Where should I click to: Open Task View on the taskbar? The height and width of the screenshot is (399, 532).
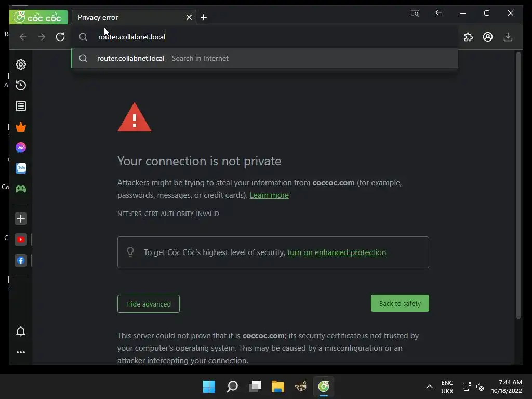(x=255, y=387)
